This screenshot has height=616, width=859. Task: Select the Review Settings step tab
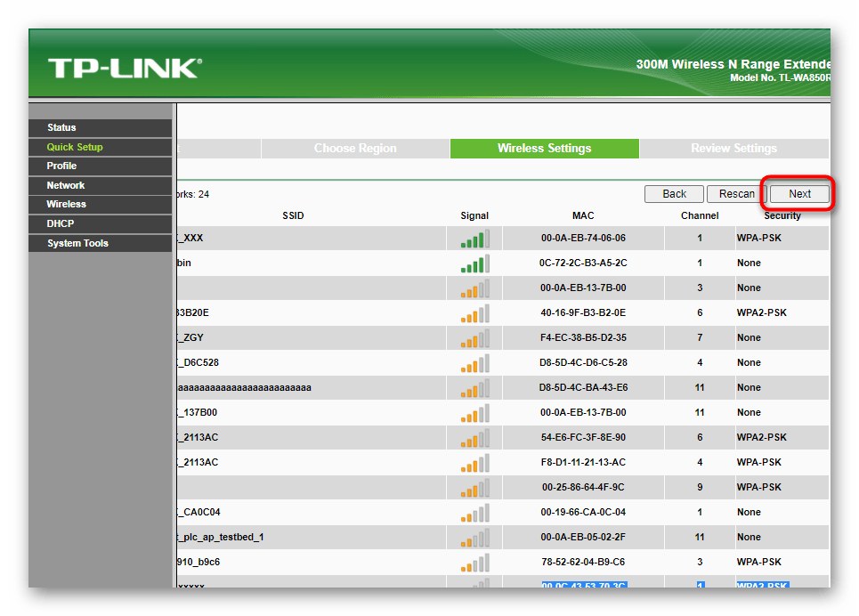click(733, 149)
